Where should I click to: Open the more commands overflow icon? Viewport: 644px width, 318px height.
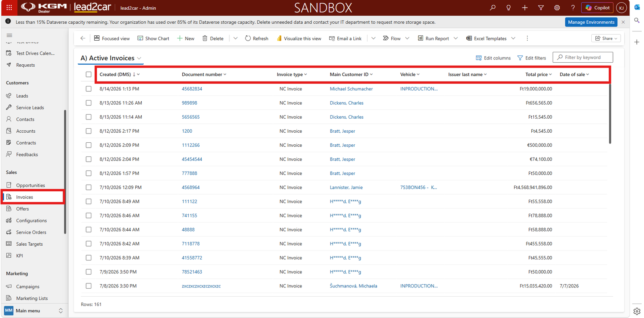[x=527, y=38]
